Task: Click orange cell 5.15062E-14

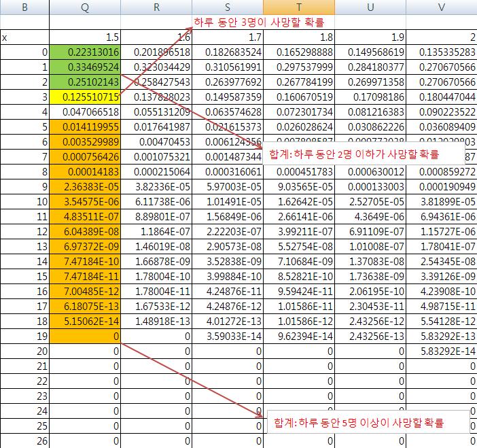Action: (x=85, y=322)
